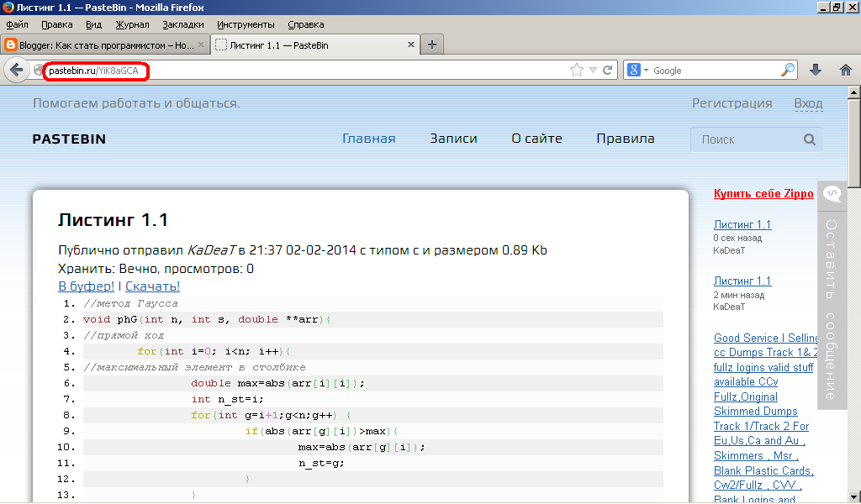Reload the page with the refresh icon
The height and width of the screenshot is (504, 861).
pos(607,71)
